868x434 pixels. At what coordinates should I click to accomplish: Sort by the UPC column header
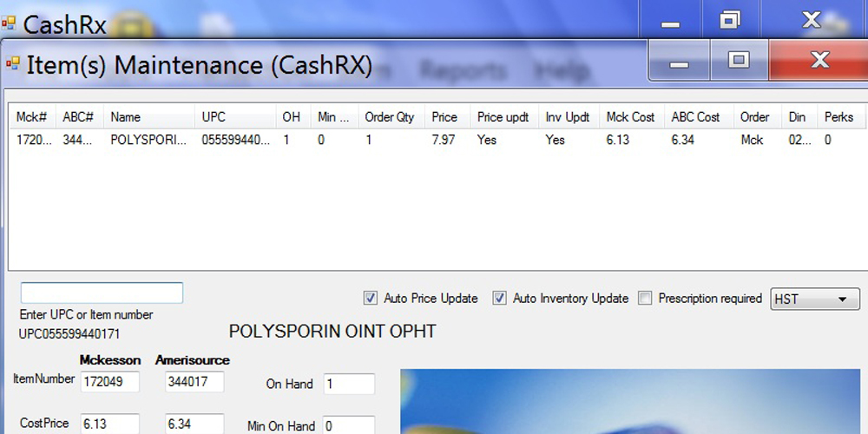pyautogui.click(x=235, y=117)
